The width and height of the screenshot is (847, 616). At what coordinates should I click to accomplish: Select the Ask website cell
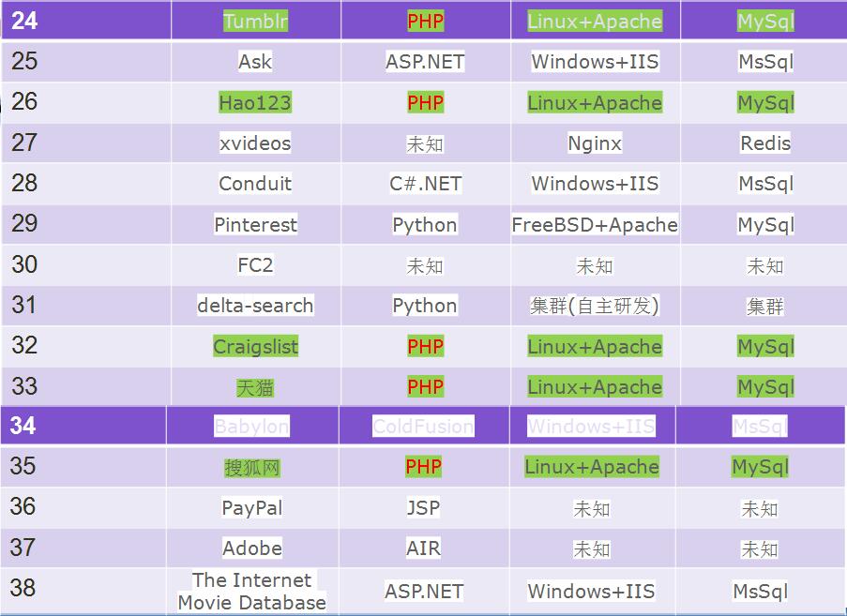(255, 62)
